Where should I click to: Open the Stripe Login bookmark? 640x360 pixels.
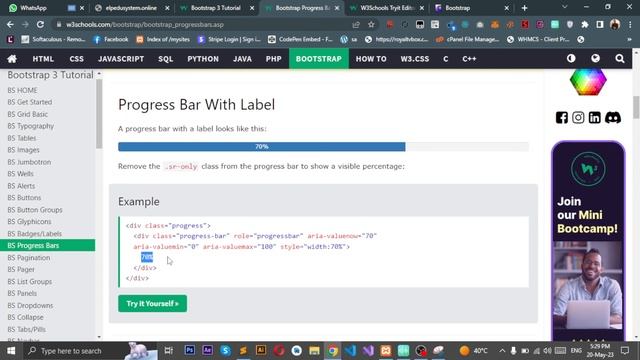(229, 39)
